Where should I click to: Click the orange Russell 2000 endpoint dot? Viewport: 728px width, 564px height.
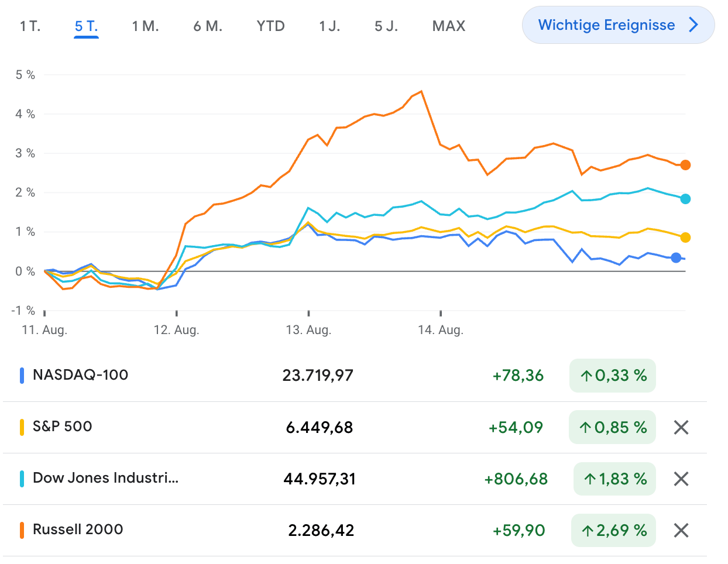(685, 165)
